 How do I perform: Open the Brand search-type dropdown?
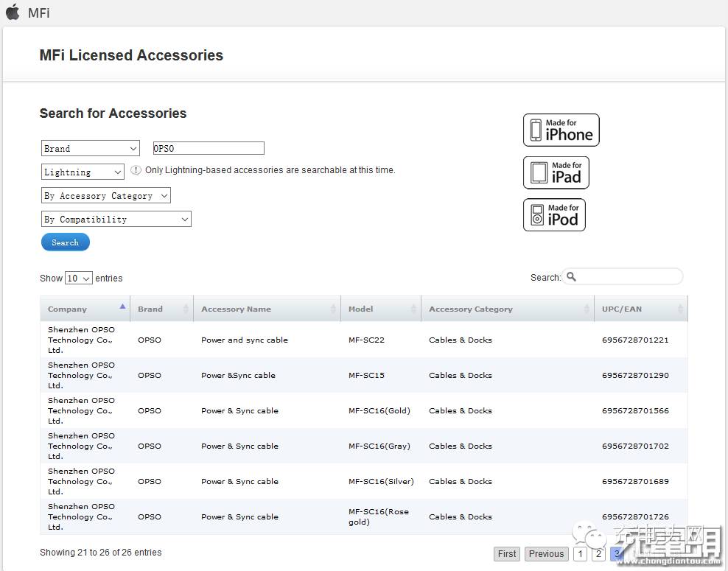click(x=91, y=149)
